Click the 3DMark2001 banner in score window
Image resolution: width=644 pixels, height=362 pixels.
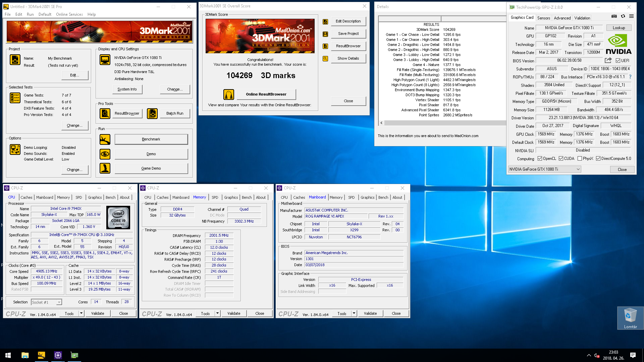[260, 36]
